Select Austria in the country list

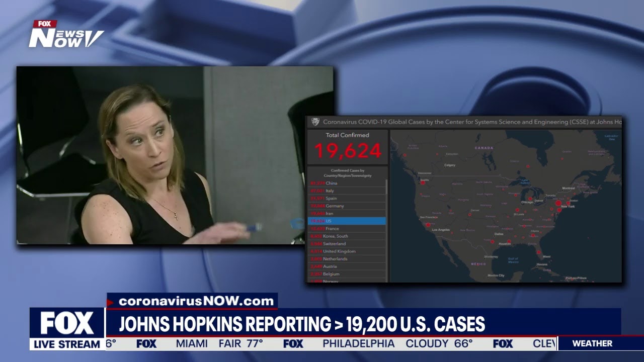coord(347,266)
